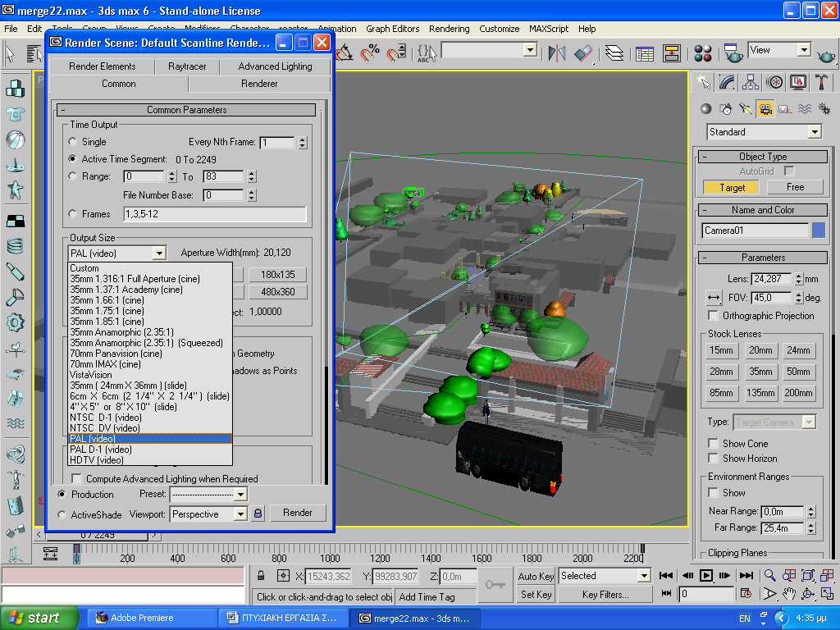
Task: Toggle the selection lock padlock icon
Action: pos(260,576)
